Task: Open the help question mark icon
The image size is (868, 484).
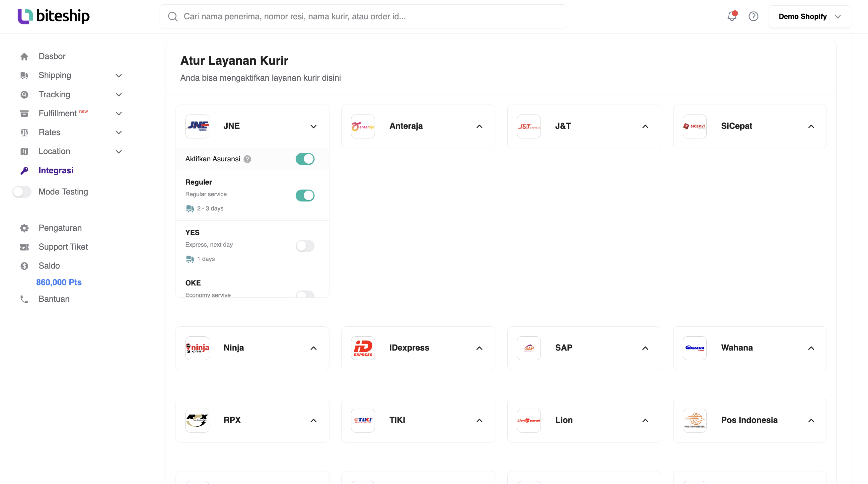Action: pos(754,17)
